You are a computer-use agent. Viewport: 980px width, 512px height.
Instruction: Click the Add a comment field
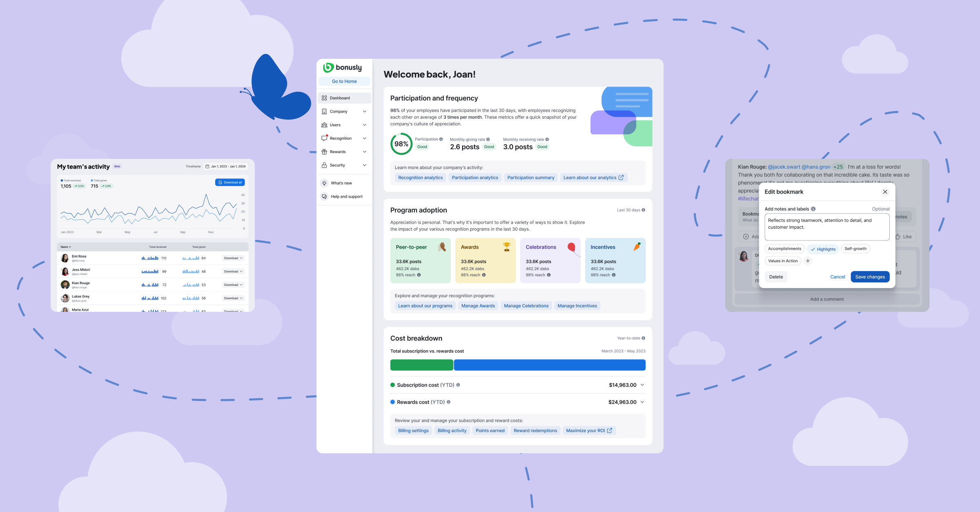[x=826, y=299]
